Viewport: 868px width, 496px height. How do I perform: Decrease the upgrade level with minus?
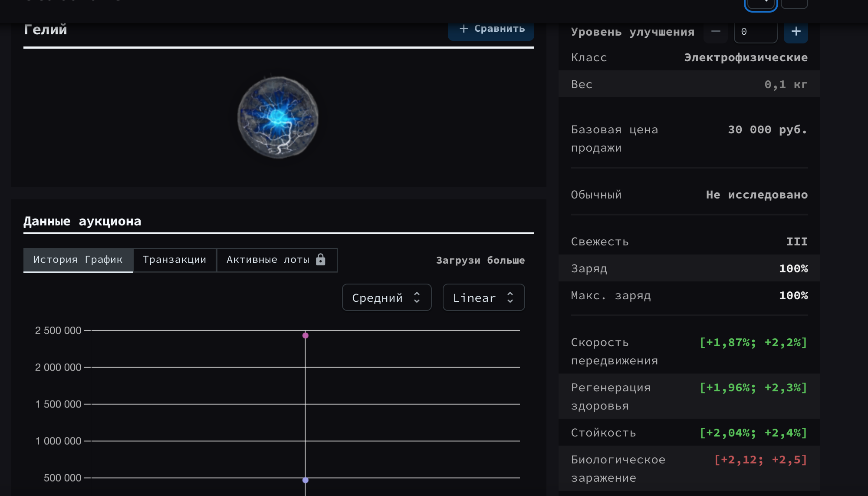(x=716, y=31)
